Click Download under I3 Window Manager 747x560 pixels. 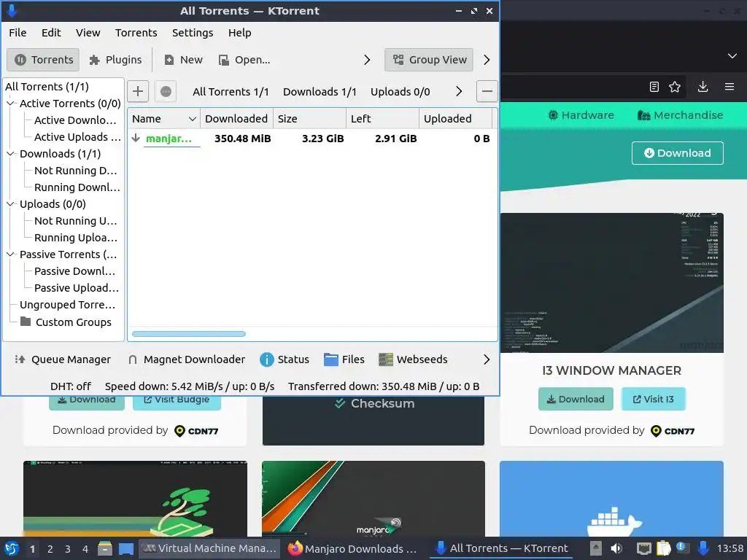pos(576,399)
